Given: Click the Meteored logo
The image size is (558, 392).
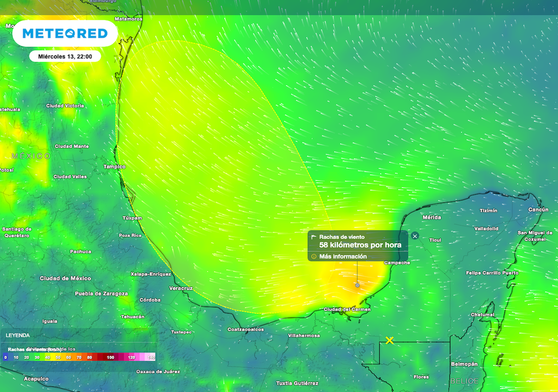Looking at the screenshot, I should (x=65, y=33).
